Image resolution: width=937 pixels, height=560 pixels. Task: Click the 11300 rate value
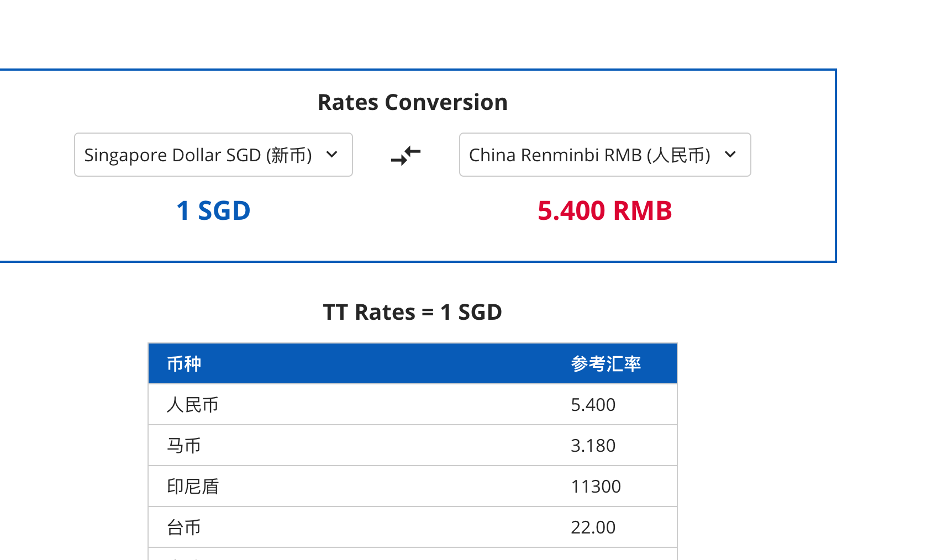pyautogui.click(x=596, y=487)
